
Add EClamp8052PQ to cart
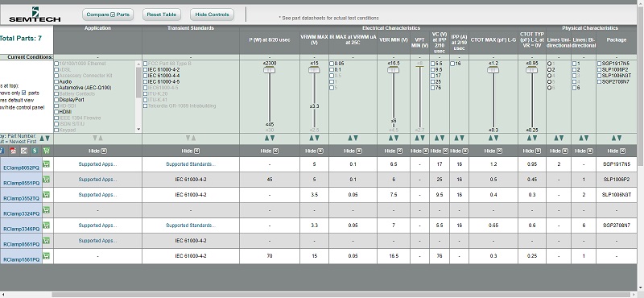coord(46,164)
